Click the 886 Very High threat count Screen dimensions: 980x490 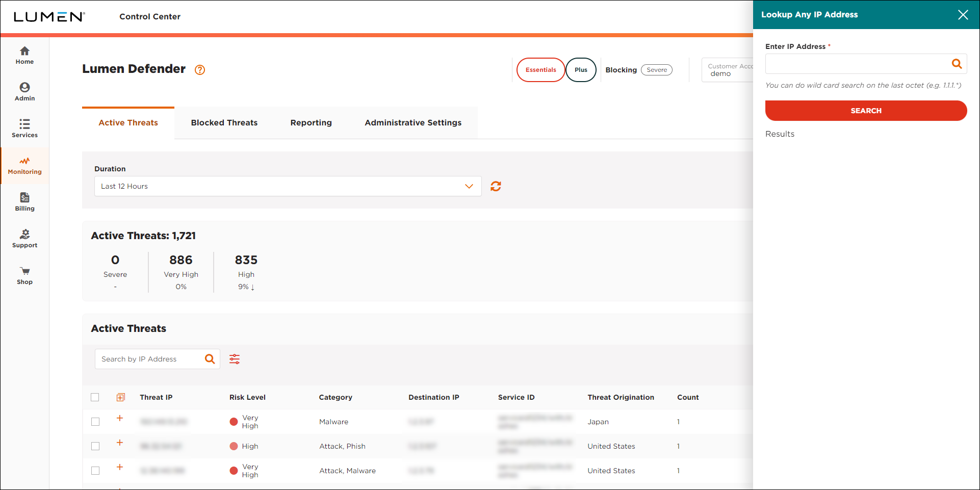tap(181, 260)
